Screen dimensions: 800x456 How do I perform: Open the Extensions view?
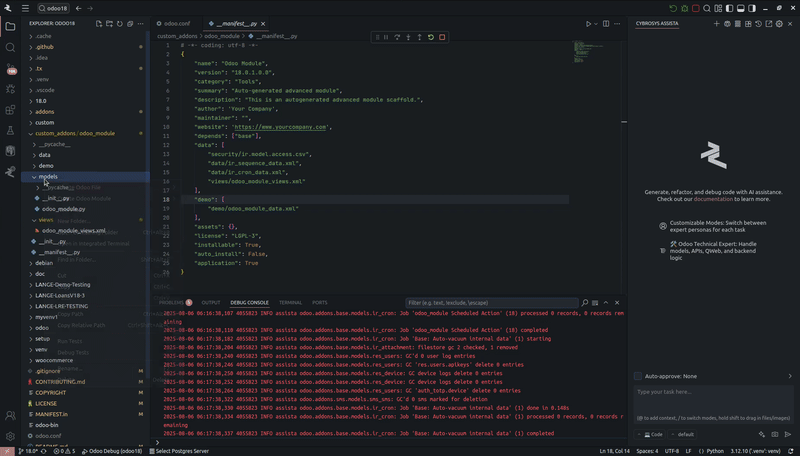[x=10, y=110]
